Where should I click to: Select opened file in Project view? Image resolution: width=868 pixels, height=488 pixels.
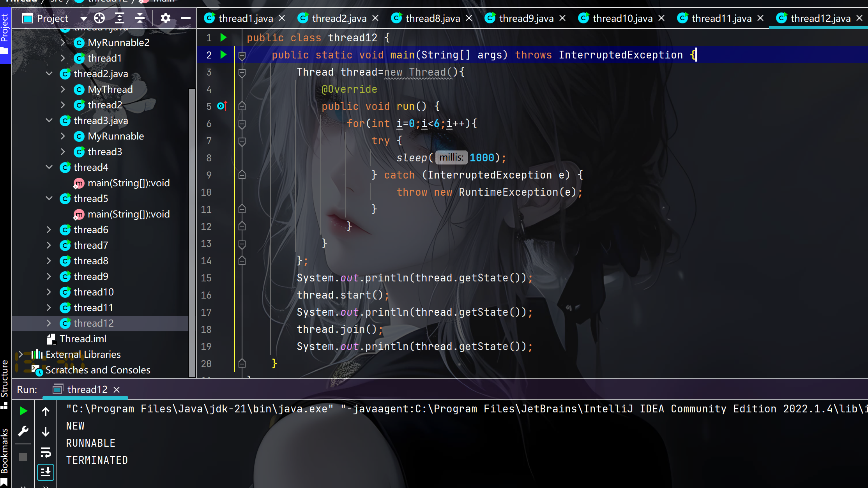coord(99,18)
